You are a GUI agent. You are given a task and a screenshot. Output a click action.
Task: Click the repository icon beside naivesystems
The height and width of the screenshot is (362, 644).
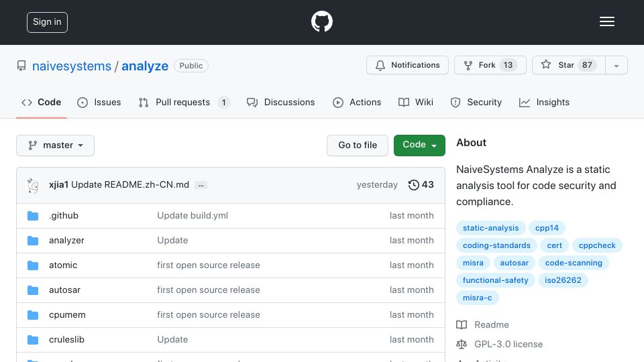[x=21, y=66]
